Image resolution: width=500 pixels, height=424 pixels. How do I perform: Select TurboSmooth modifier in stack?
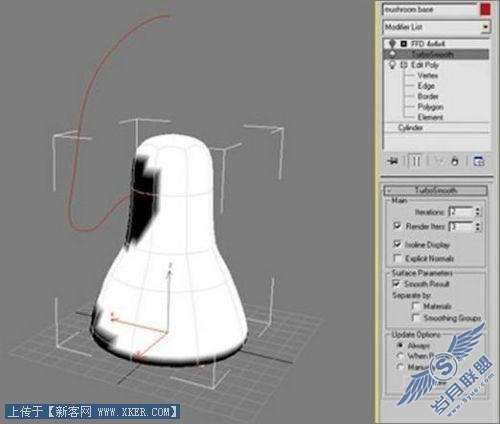(x=432, y=54)
